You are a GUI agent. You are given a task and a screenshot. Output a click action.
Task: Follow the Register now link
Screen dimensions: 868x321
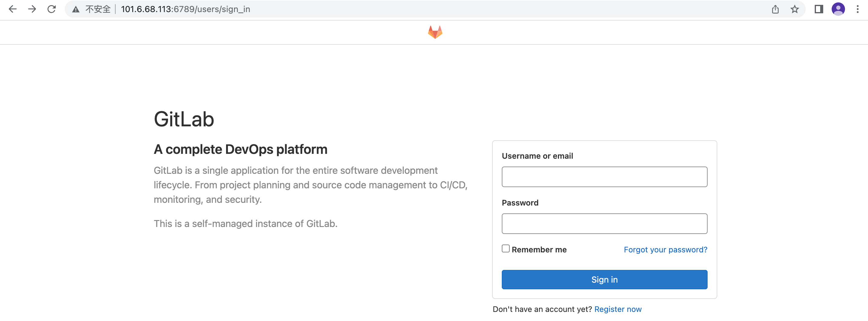(618, 309)
